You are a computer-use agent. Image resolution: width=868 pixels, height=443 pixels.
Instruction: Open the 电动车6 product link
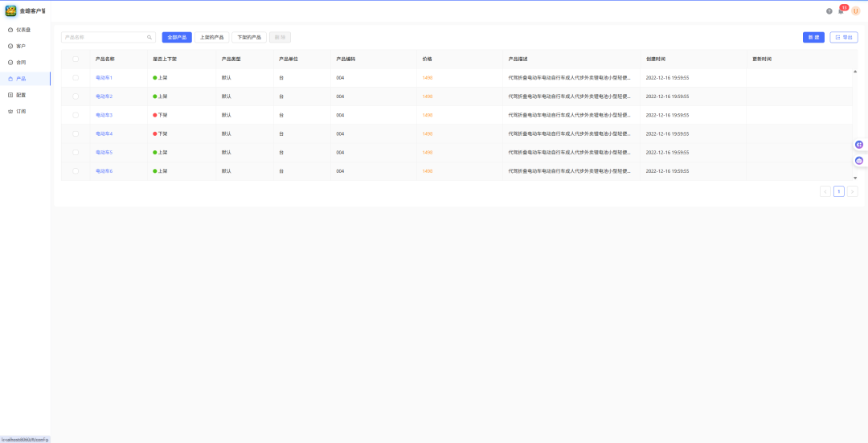[x=104, y=171]
